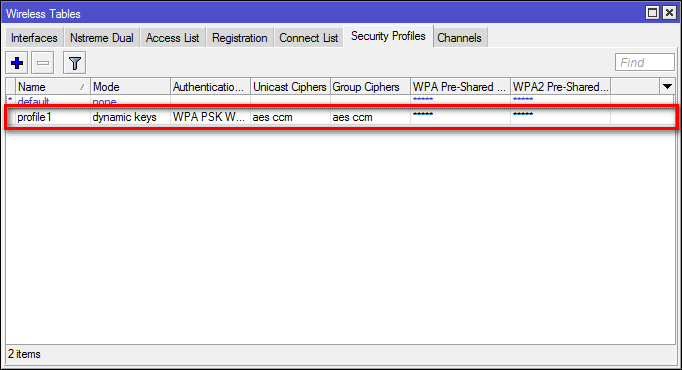Remove the selected security profile
This screenshot has width=682, height=370.
(43, 63)
